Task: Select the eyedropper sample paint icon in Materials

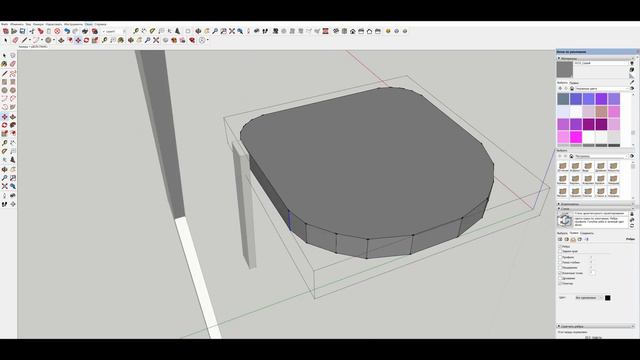Action: (x=632, y=82)
